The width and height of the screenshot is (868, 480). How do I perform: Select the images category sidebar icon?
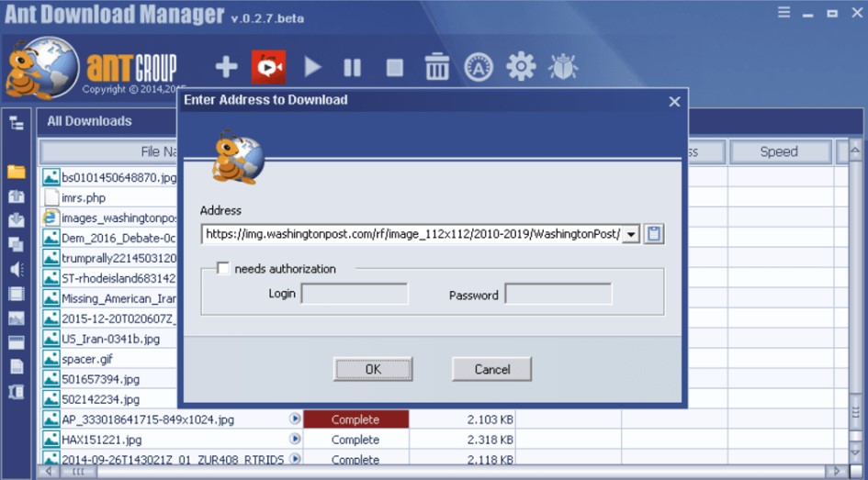[16, 318]
